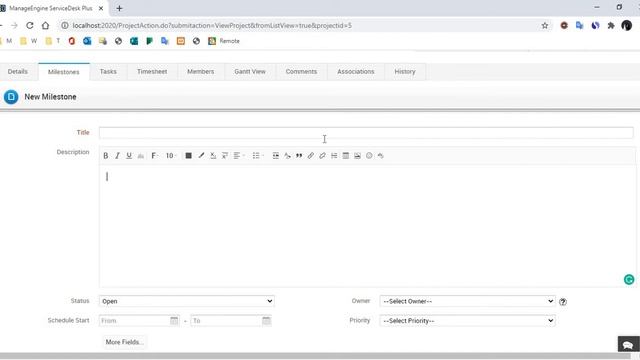The height and width of the screenshot is (360, 640).
Task: Click the New Milestone blue circle icon
Action: pyautogui.click(x=11, y=97)
